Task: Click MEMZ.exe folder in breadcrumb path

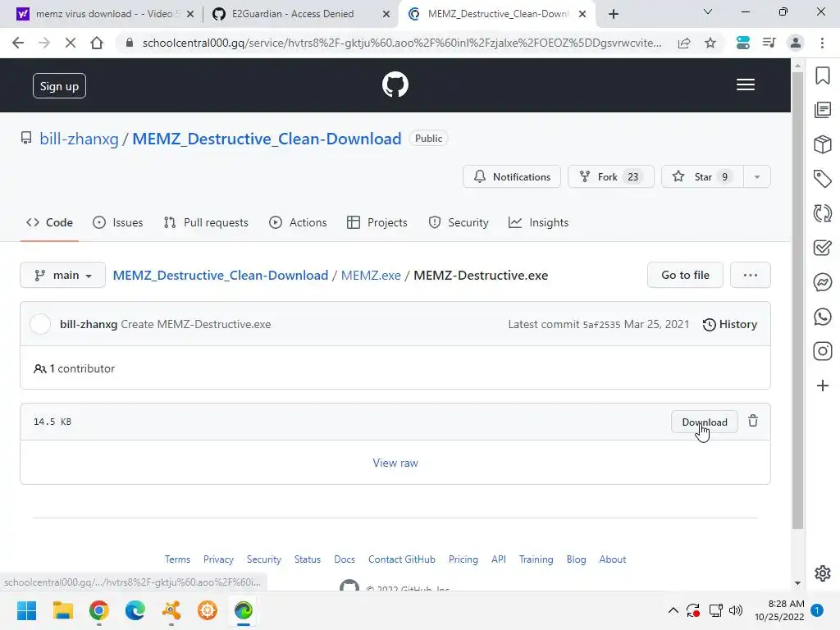Action: (371, 276)
